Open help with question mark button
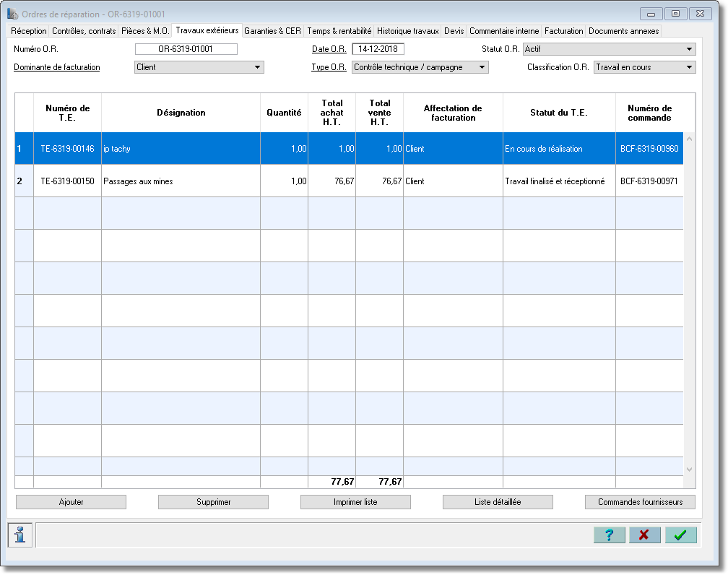Screen dimensions: 728x575 click(x=609, y=535)
